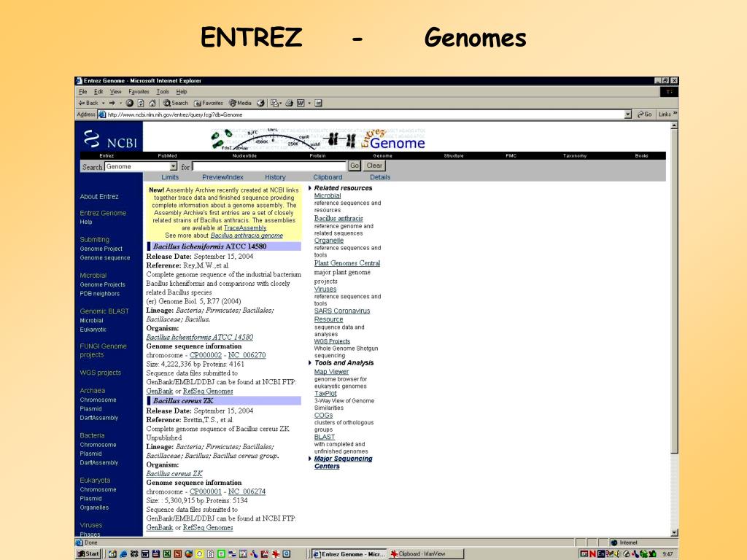Viewport: 747px width, 560px height.
Task: Click in the search term input field
Action: (269, 166)
